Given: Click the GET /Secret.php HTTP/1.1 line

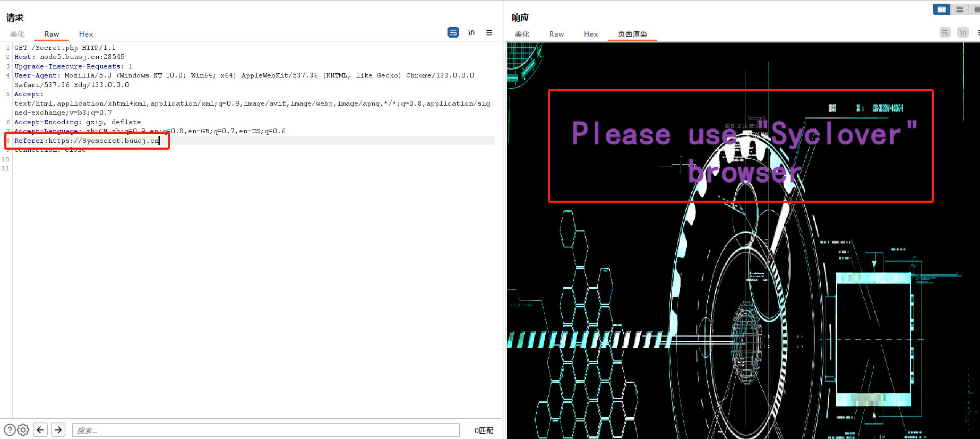Looking at the screenshot, I should point(65,48).
